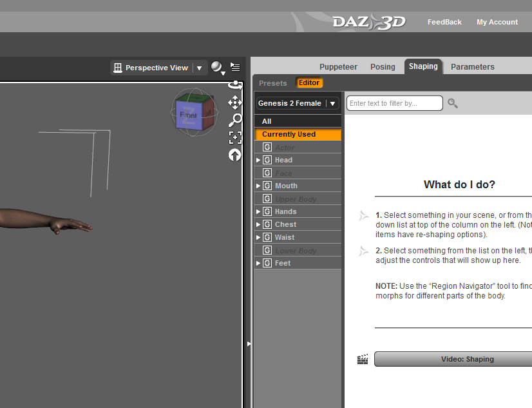
Task: Click the search magnifier next to filter field
Action: (x=452, y=103)
